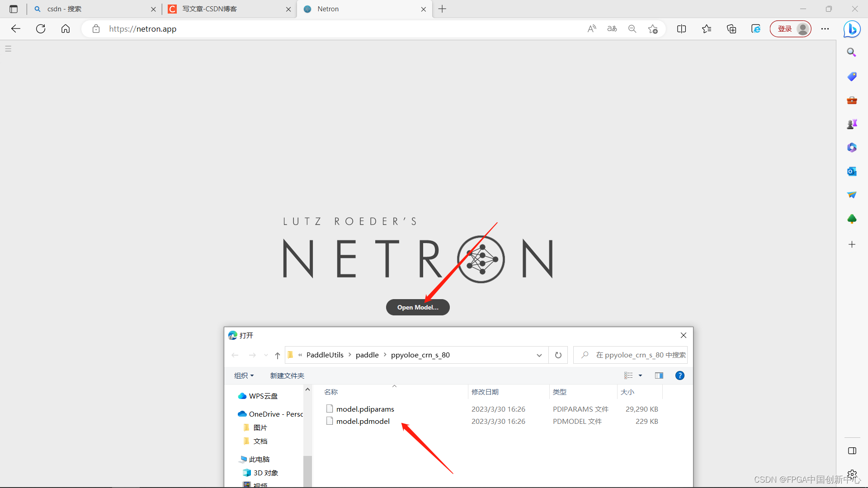Open the sidebar search tool
The width and height of the screenshot is (868, 488).
pos(852,52)
